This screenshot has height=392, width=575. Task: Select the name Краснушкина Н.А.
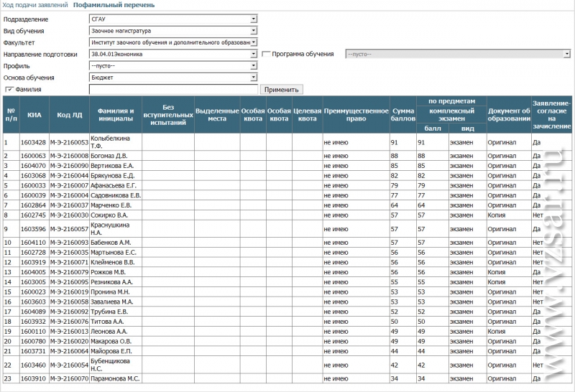(x=110, y=228)
